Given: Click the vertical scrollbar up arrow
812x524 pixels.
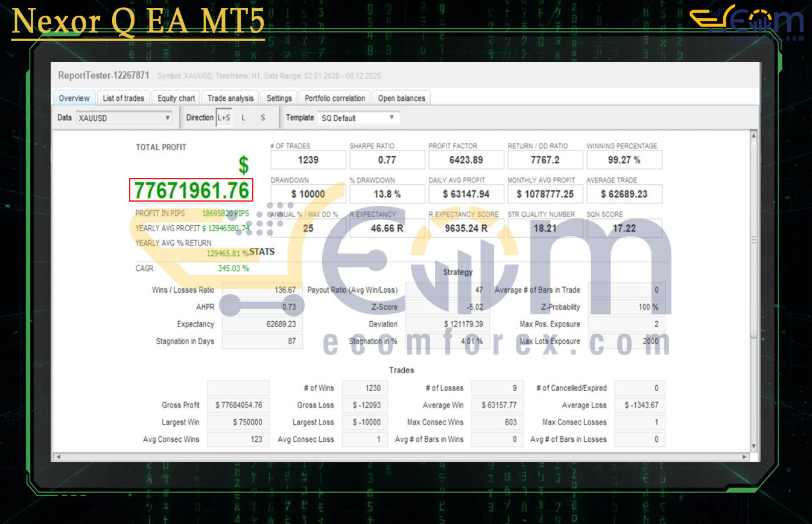Looking at the screenshot, I should [x=753, y=135].
